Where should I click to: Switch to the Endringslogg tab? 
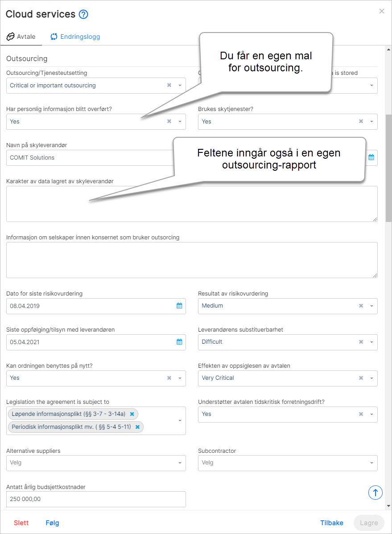(75, 37)
